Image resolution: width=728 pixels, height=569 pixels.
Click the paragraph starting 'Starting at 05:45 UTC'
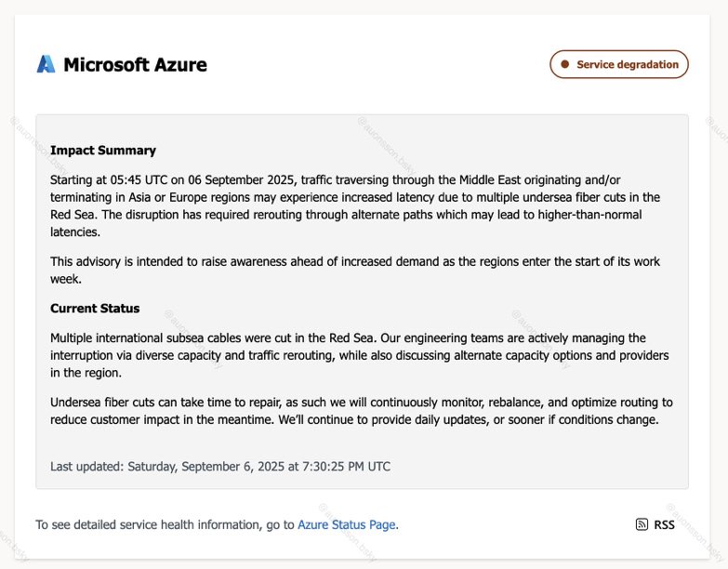pos(355,205)
